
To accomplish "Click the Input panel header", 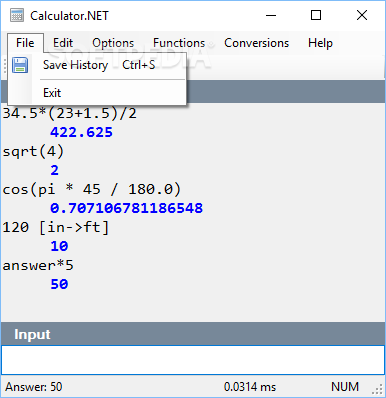I will 193,334.
